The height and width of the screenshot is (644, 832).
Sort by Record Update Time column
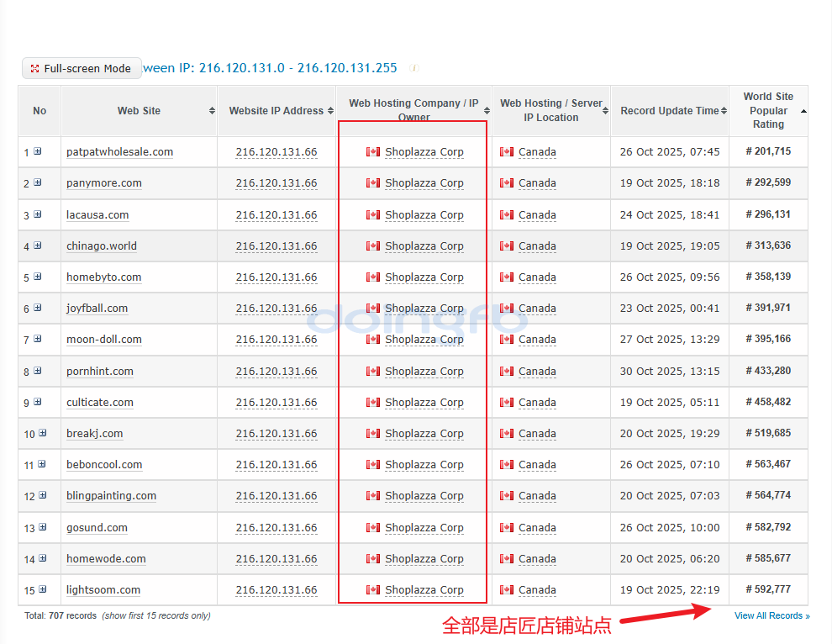click(x=724, y=111)
